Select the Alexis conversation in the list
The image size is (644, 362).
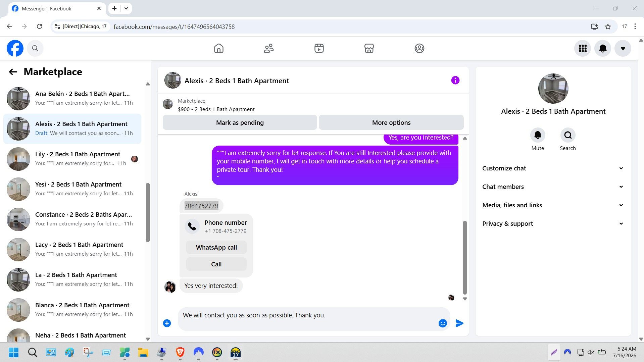[x=72, y=129]
